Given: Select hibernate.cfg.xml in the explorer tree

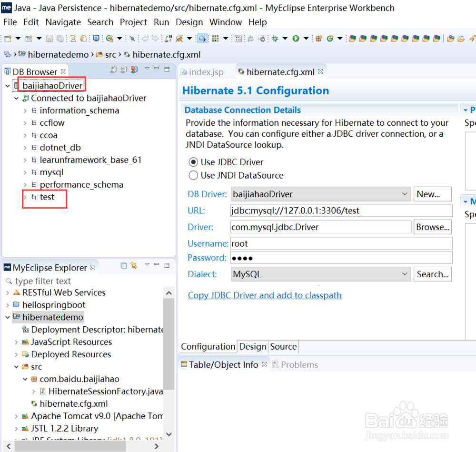Looking at the screenshot, I should [x=73, y=404].
